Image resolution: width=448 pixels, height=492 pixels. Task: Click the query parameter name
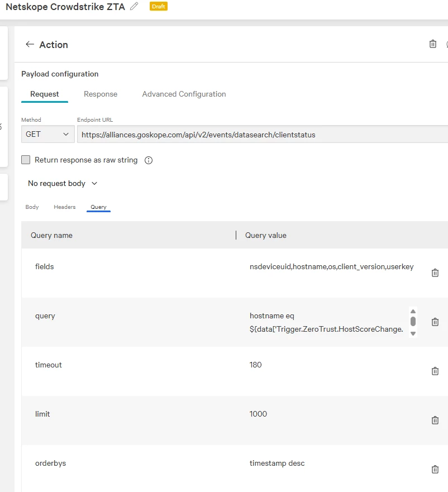click(x=45, y=316)
